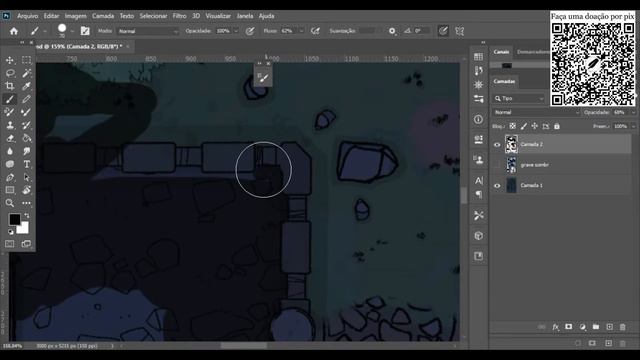
Task: Expand Fluxo value dropdown
Action: [302, 31]
